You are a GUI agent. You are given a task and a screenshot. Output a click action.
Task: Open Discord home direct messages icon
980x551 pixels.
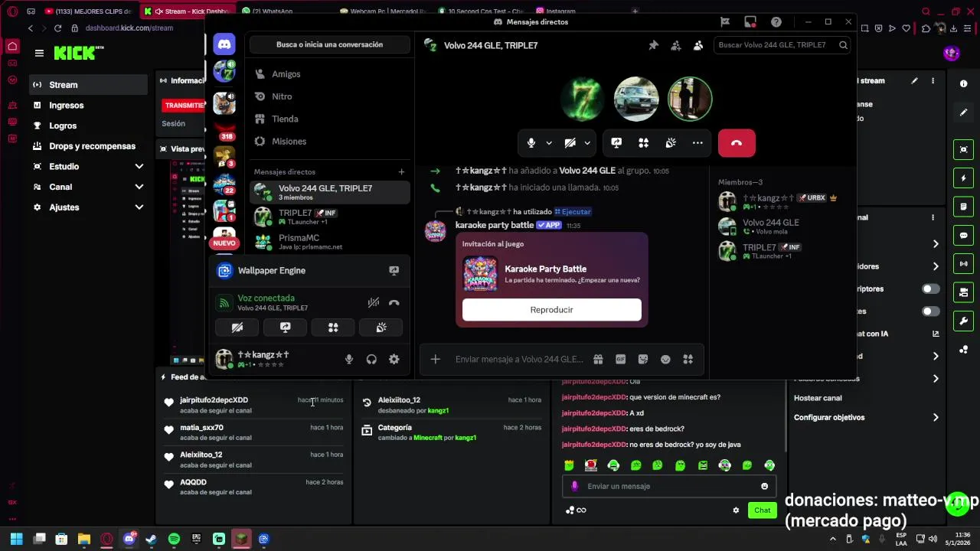tap(224, 44)
